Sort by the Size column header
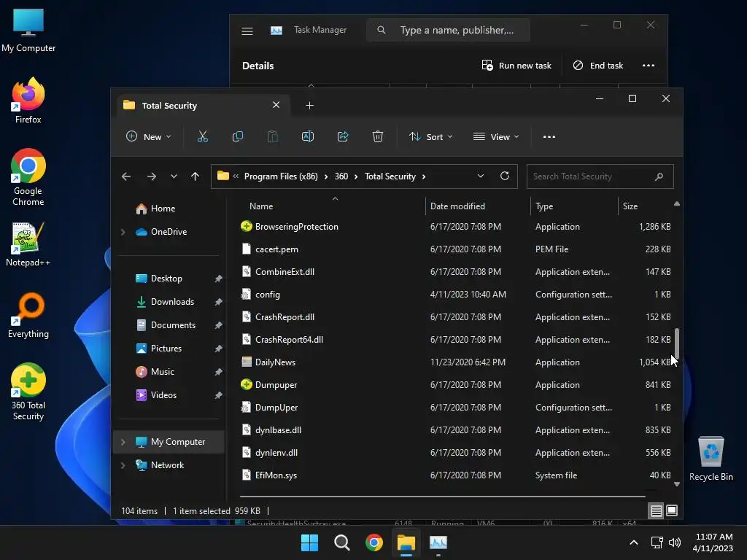Image resolution: width=747 pixels, height=560 pixels. coord(643,206)
